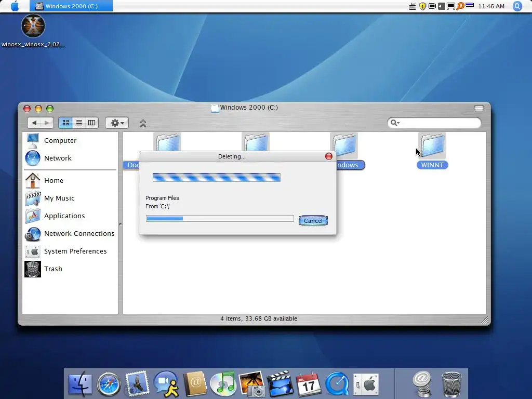Image resolution: width=532 pixels, height=399 pixels.
Task: Toggle the toolbar pill button
Action: (x=478, y=108)
